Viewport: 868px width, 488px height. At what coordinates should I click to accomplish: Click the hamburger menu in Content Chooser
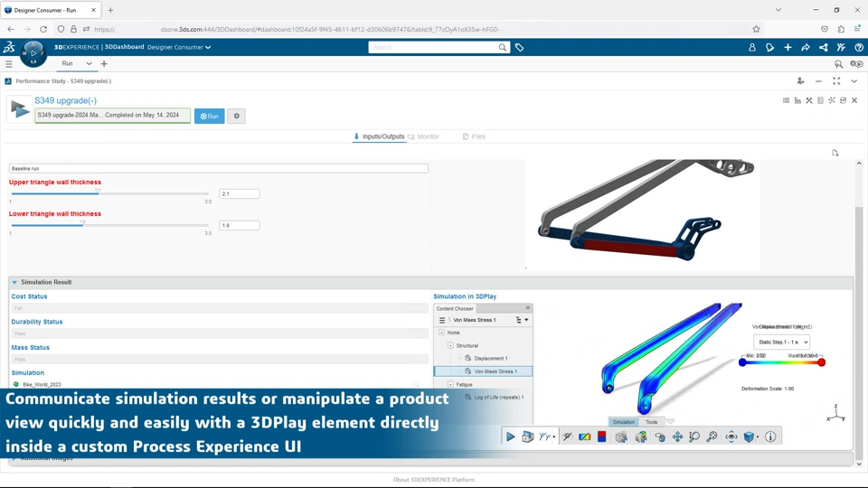pyautogui.click(x=442, y=320)
